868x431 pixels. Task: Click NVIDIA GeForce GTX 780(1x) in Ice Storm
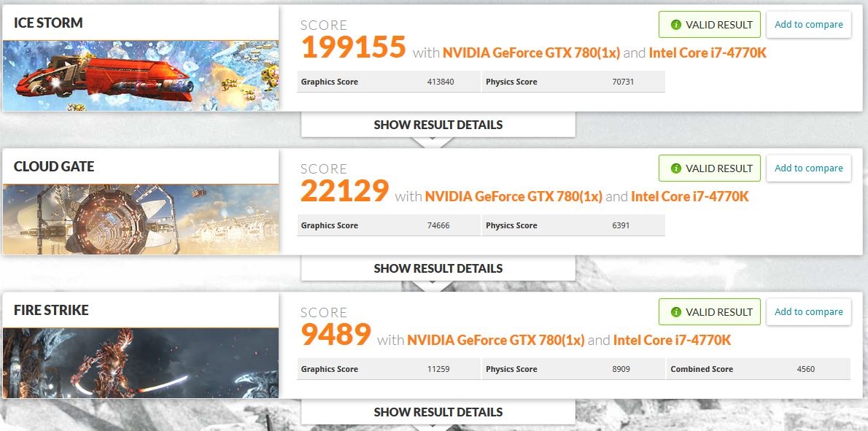coord(531,53)
